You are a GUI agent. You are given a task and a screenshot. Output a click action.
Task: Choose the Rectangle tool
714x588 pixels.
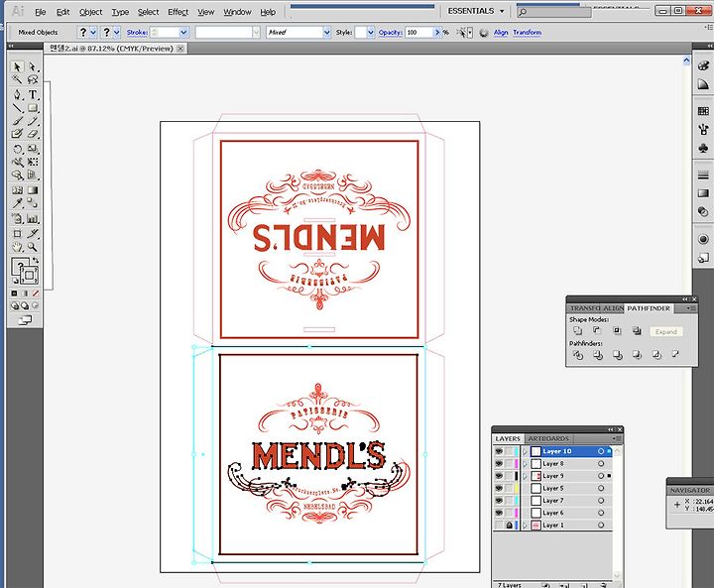(x=33, y=108)
